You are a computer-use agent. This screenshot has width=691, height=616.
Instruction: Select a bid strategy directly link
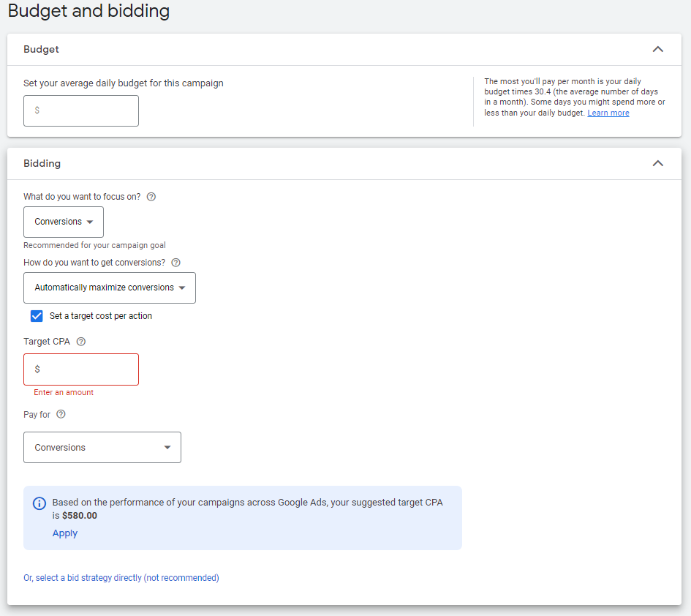[x=121, y=578]
